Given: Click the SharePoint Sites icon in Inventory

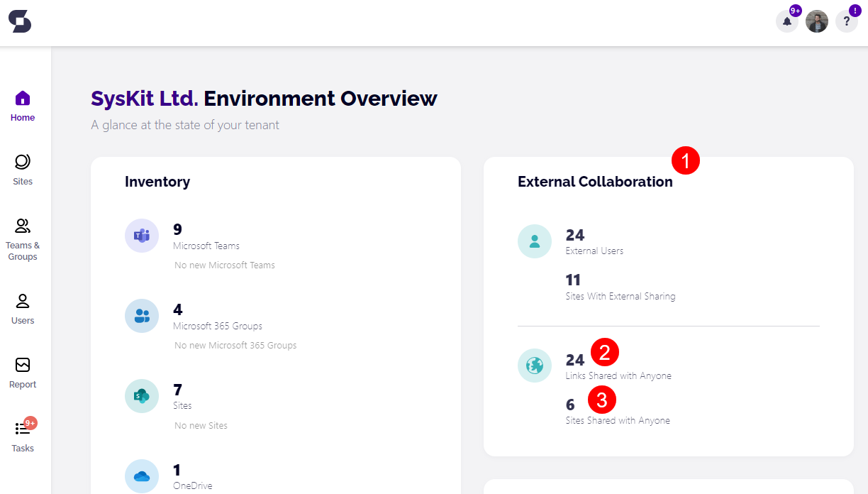Looking at the screenshot, I should pos(141,395).
